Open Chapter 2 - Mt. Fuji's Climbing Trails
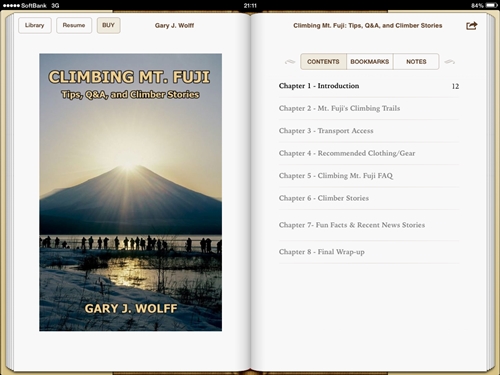The width and height of the screenshot is (500, 375). click(369, 108)
